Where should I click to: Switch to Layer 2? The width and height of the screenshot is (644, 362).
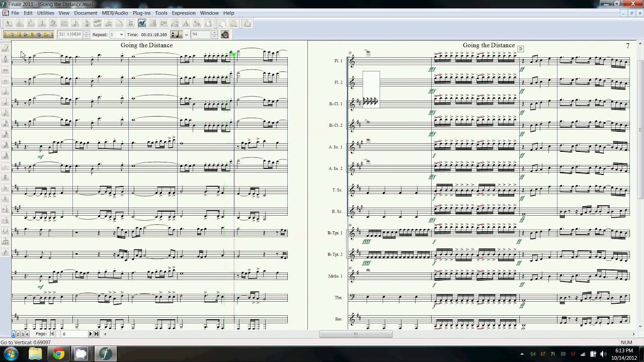[18, 334]
